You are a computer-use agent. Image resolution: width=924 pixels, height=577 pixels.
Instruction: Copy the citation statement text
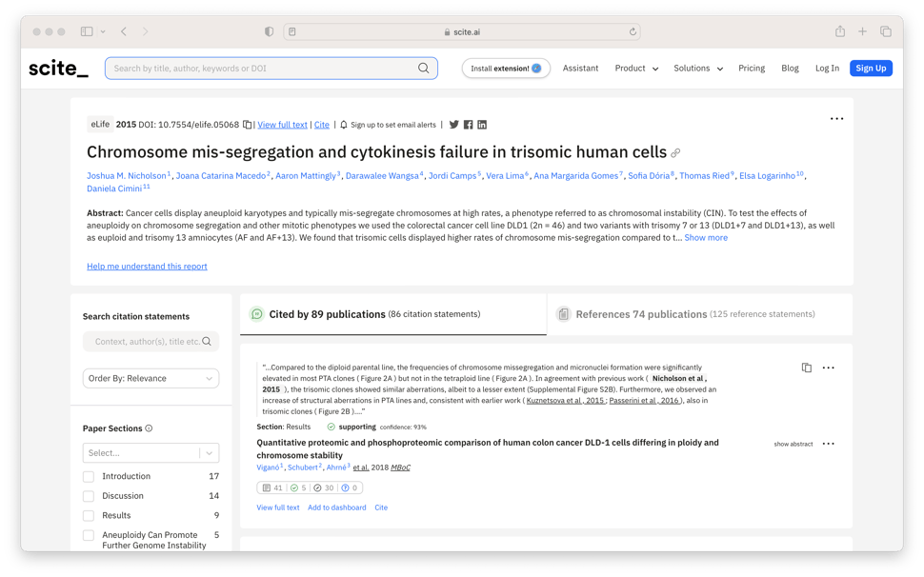point(806,368)
